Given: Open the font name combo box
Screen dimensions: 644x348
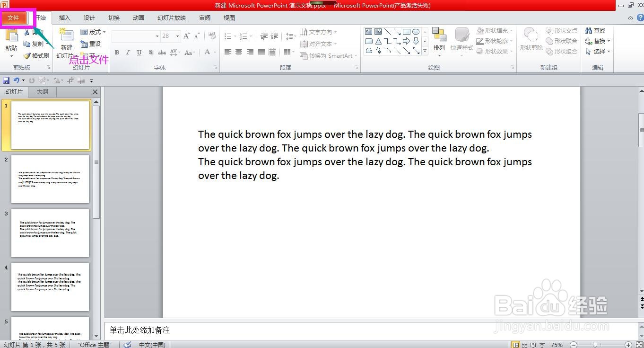Looking at the screenshot, I should point(136,36).
